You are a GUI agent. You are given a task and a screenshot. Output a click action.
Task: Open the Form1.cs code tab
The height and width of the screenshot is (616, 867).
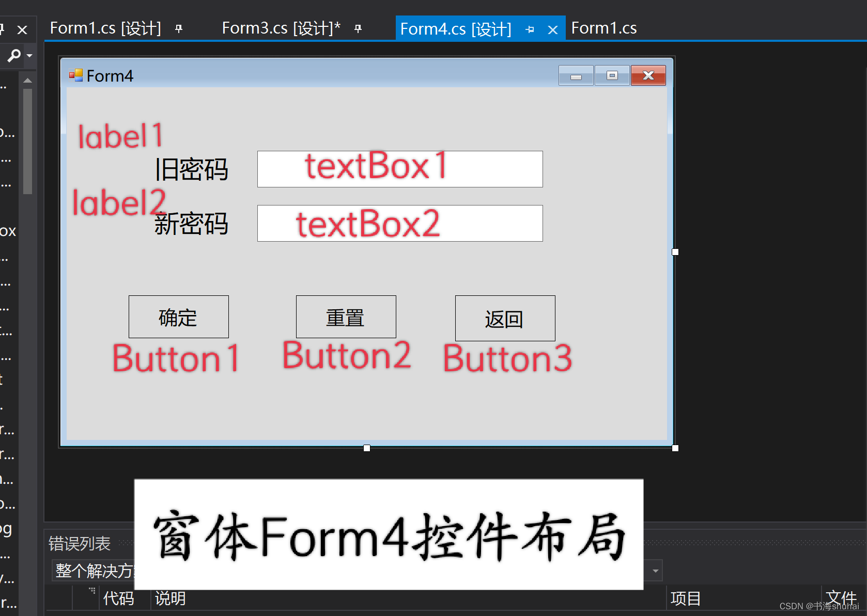tap(604, 28)
